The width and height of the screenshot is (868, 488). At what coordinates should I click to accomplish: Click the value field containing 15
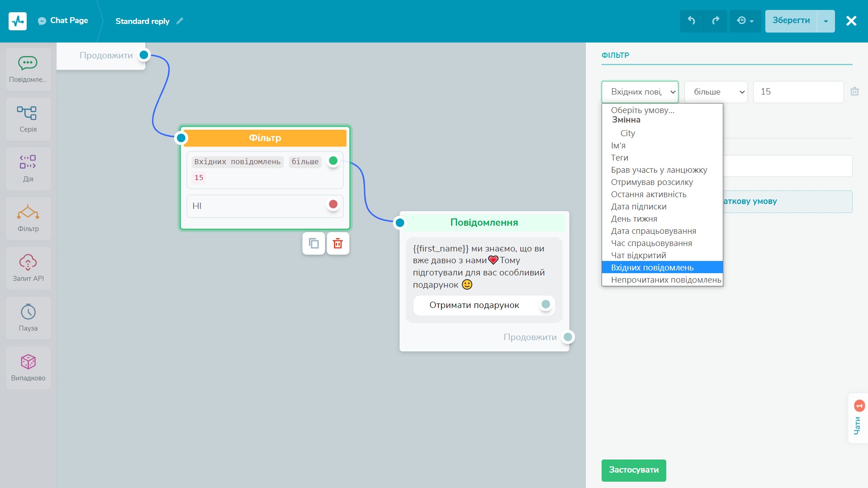click(798, 92)
